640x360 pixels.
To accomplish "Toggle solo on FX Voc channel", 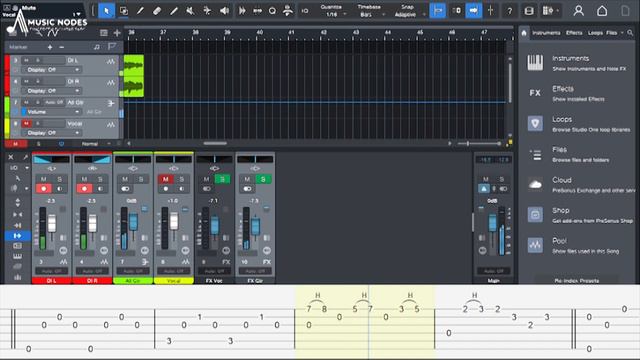I will [222, 179].
